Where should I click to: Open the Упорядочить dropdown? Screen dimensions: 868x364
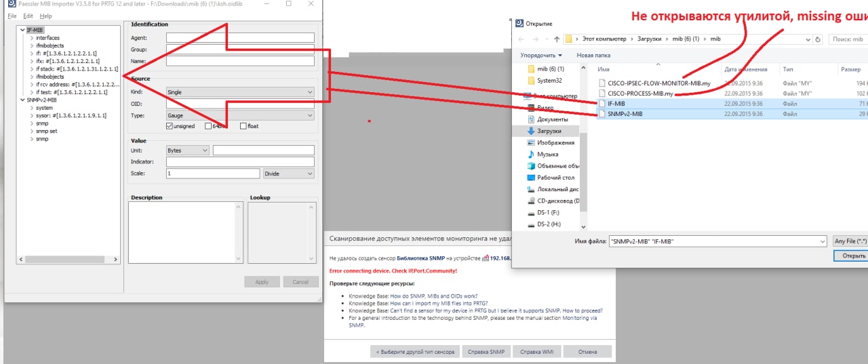click(x=541, y=55)
